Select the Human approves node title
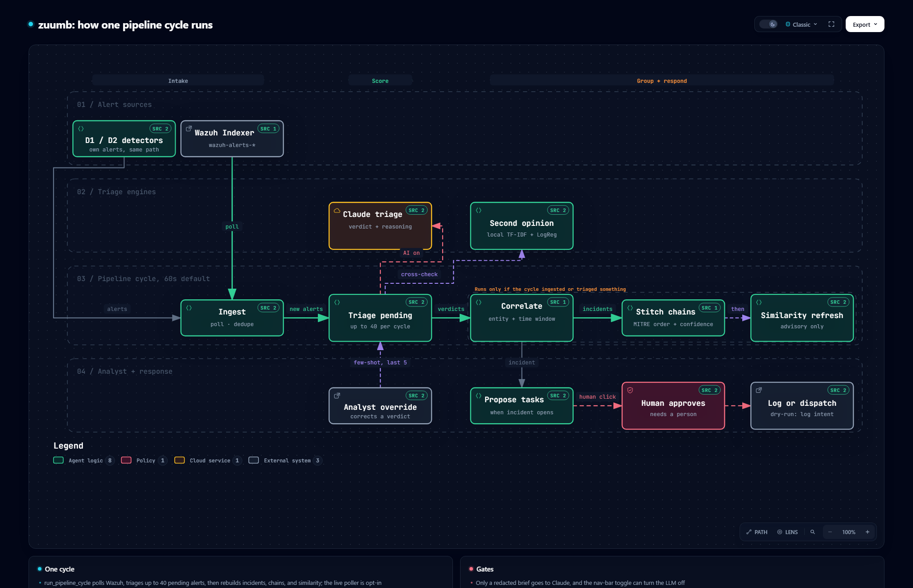 673,403
